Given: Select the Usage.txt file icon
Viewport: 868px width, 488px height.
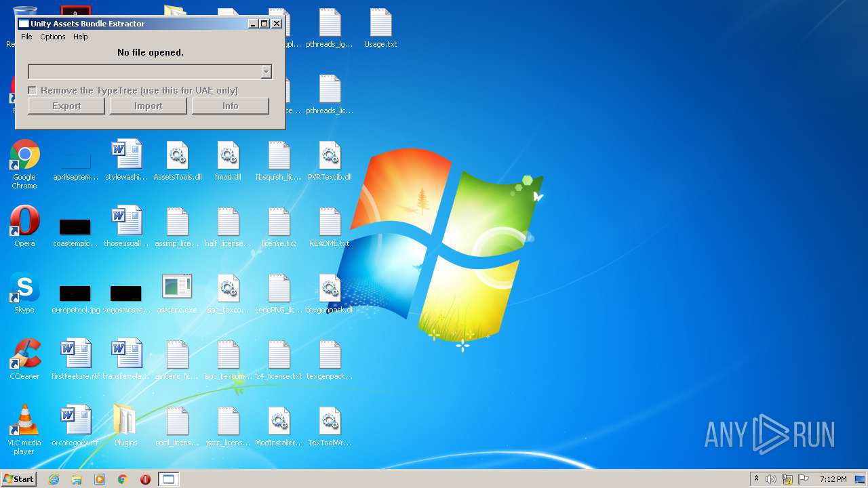Looking at the screenshot, I should [x=380, y=28].
